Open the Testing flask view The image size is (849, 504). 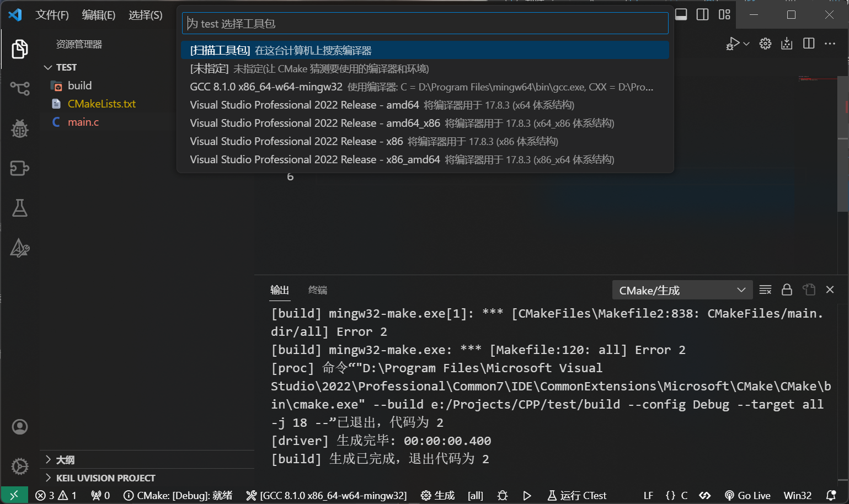pos(20,208)
